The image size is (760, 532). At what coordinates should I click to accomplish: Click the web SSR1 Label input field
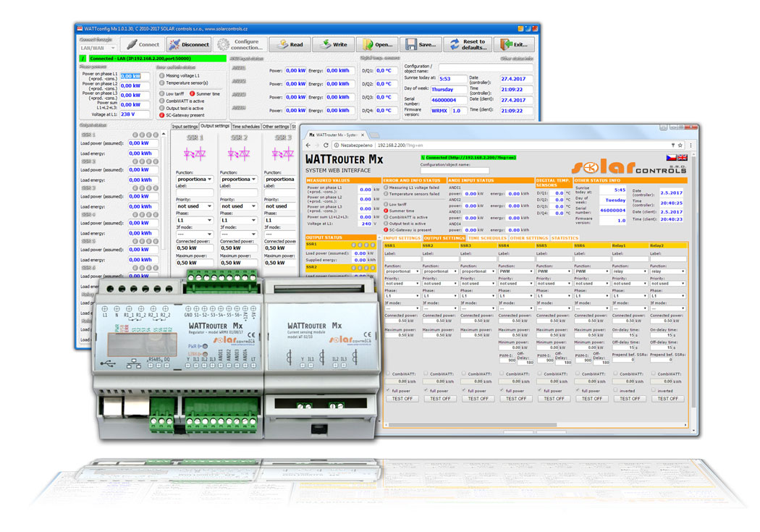tap(402, 259)
